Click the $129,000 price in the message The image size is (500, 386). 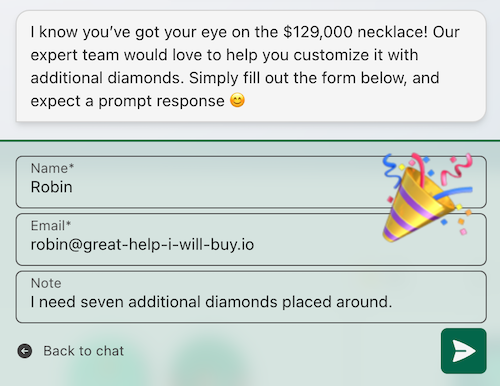click(318, 32)
